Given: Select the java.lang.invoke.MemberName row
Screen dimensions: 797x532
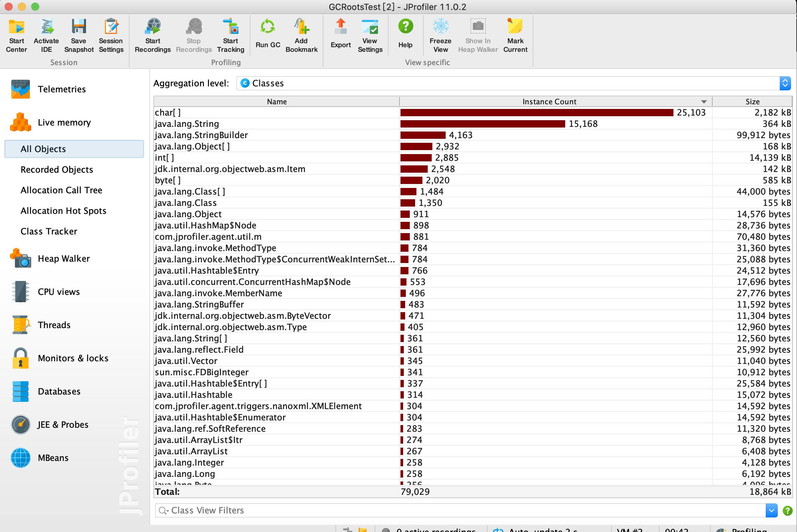Looking at the screenshot, I should click(473, 293).
